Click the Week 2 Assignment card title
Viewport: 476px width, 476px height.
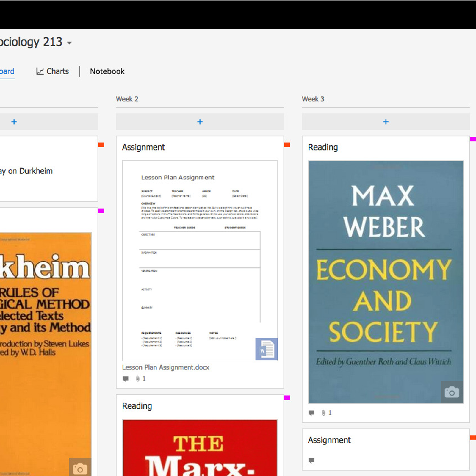tap(143, 147)
